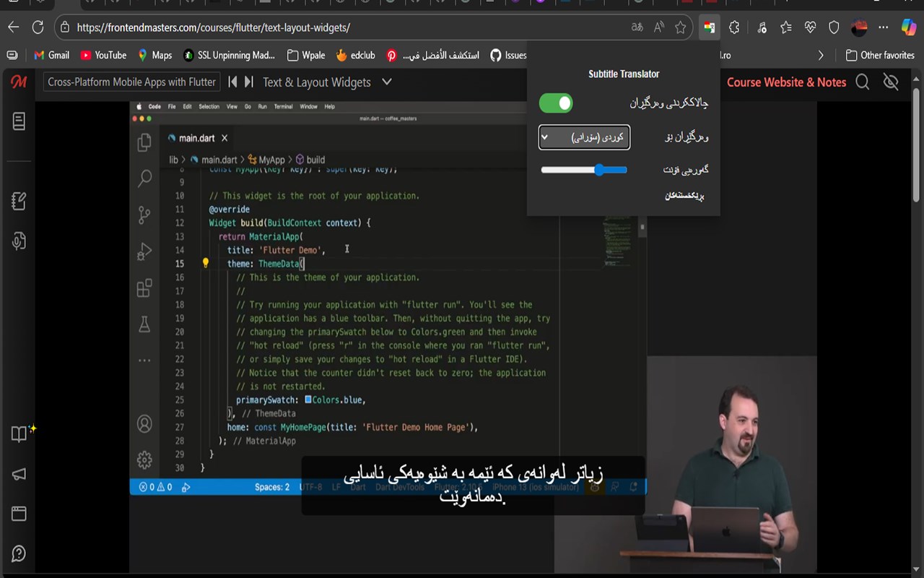Expand the favorites bar overflow chevron
Image resolution: width=924 pixels, height=578 pixels.
(820, 55)
